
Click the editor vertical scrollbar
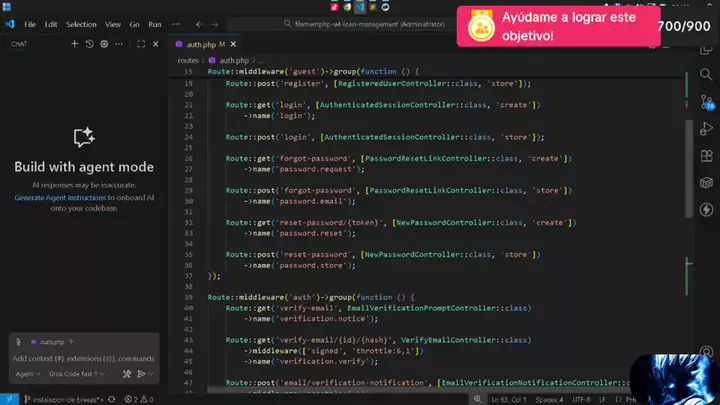[688, 150]
